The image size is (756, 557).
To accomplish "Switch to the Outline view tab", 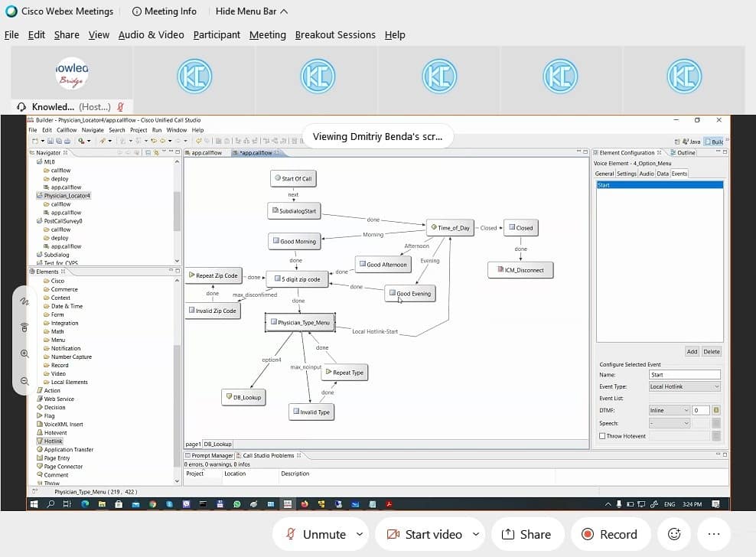I will 683,152.
